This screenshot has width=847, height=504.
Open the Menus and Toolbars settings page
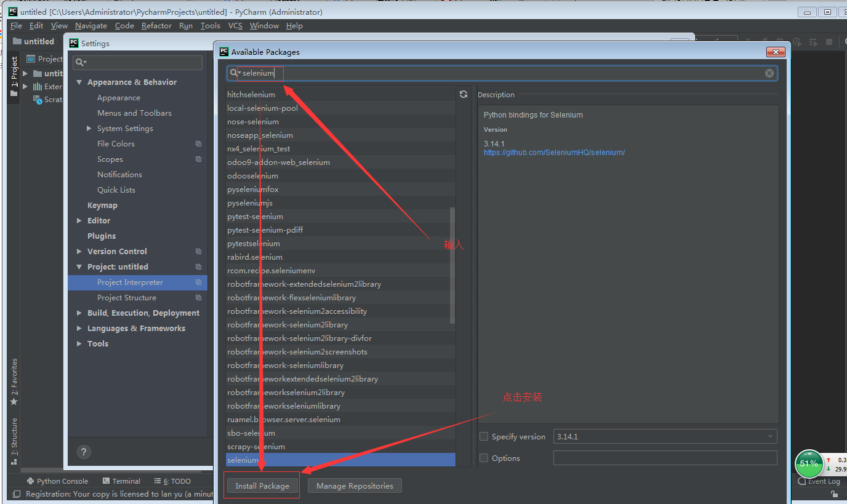(x=134, y=113)
